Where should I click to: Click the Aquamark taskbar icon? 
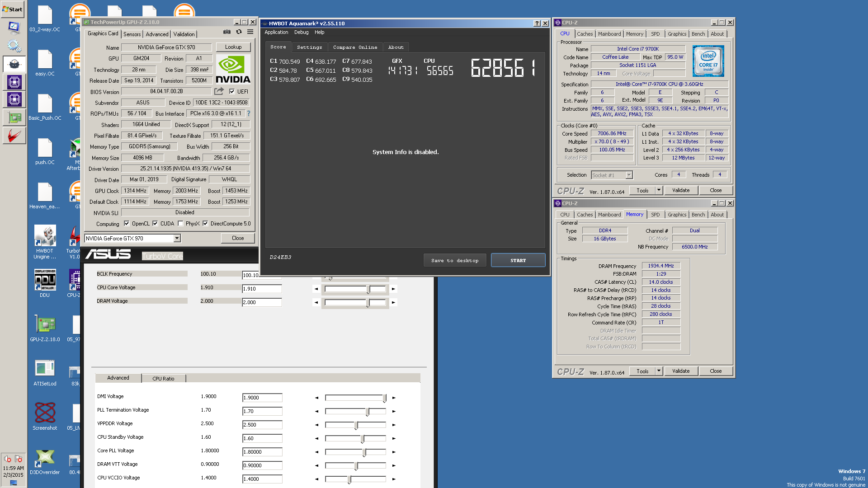[x=14, y=64]
